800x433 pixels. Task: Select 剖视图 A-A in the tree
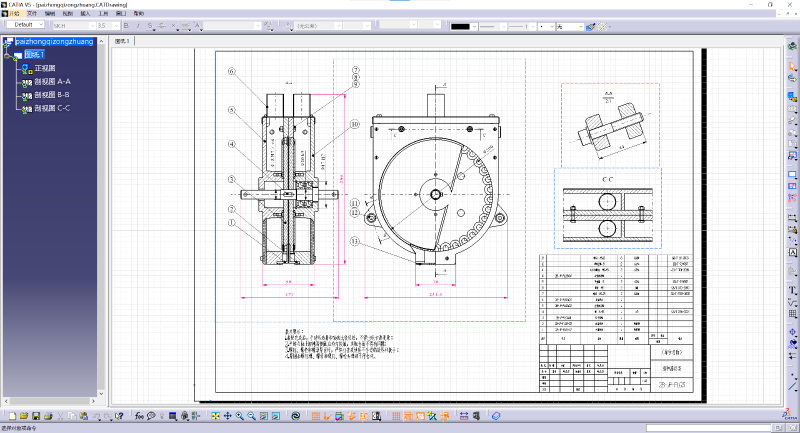[x=53, y=82]
